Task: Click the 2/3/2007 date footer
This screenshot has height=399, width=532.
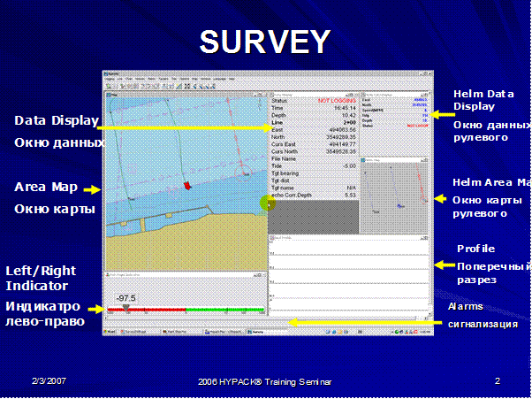Action: (x=49, y=380)
